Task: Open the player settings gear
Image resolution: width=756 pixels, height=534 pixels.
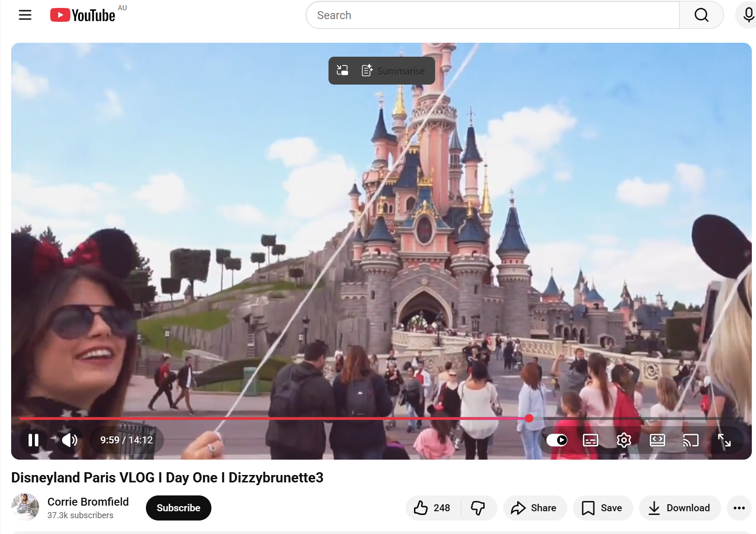Action: [624, 440]
